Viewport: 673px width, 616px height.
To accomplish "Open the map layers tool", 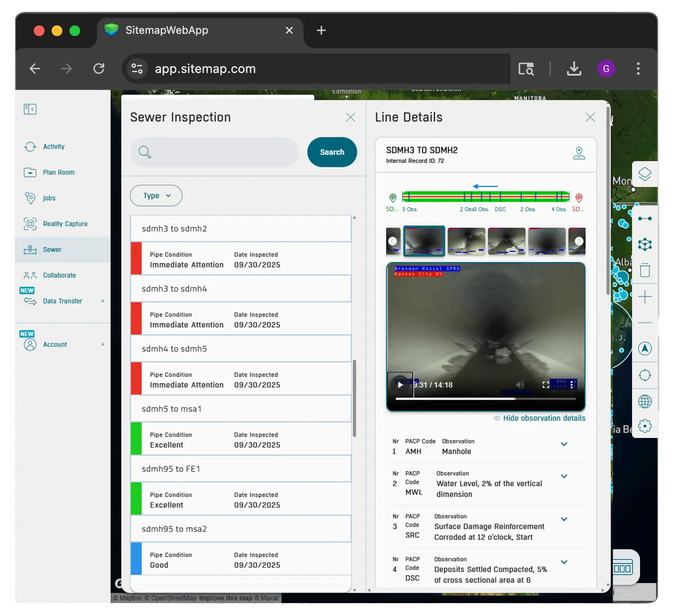I will (x=645, y=174).
